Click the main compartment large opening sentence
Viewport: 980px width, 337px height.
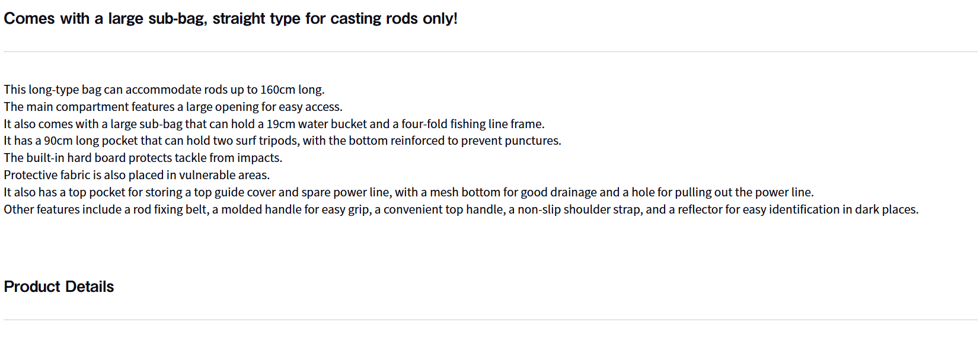[173, 107]
